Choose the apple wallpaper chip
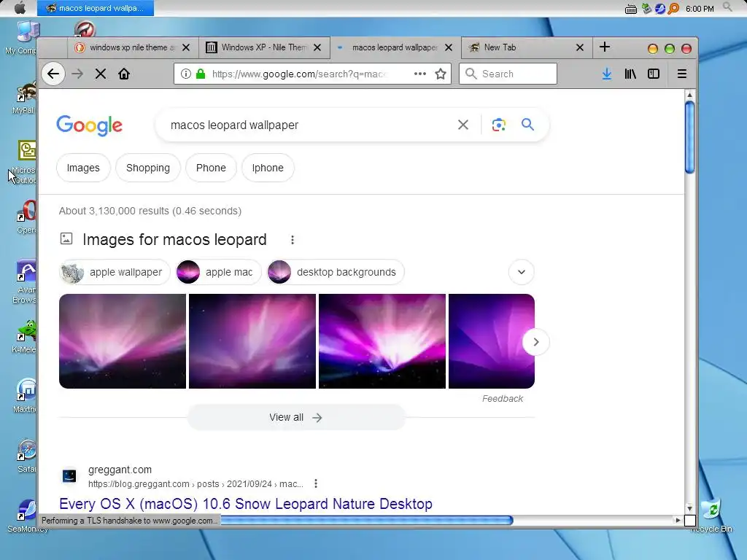This screenshot has width=747, height=560. pos(115,272)
